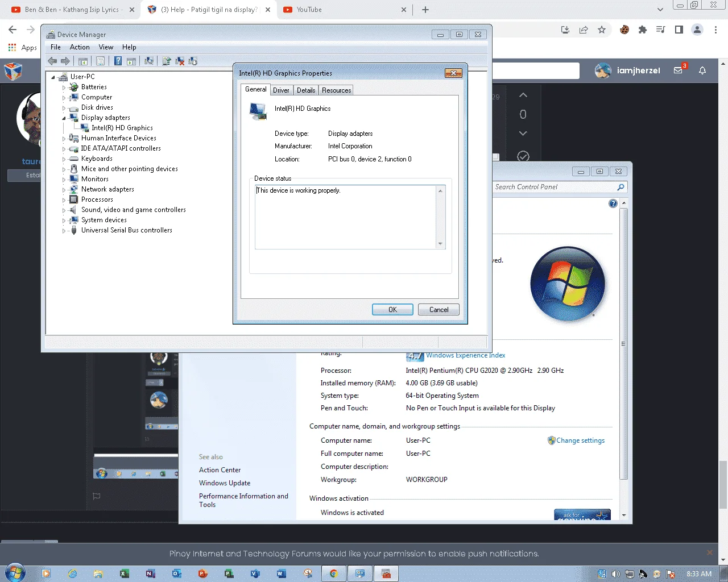Toggle Chrome side panel icon

679,30
